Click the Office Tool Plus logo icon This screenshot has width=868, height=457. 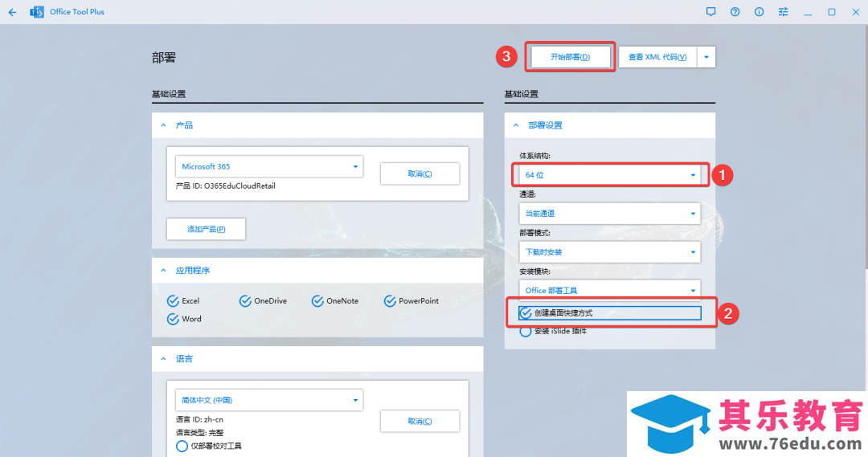[36, 11]
